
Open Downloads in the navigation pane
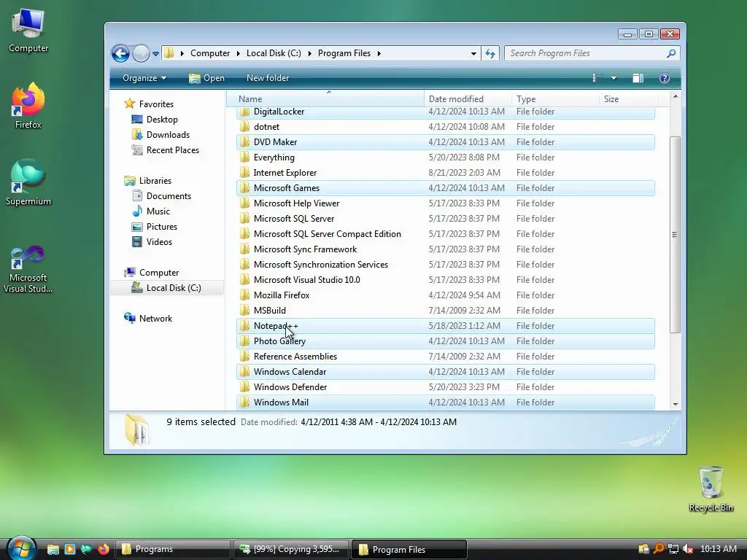coord(168,135)
